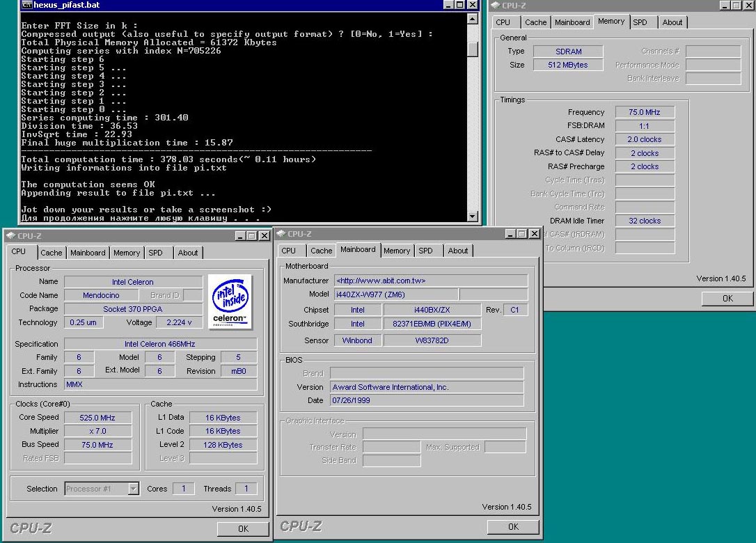This screenshot has height=543, width=756.
Task: Select Mainboard tab in Mainboard window
Action: (x=358, y=249)
